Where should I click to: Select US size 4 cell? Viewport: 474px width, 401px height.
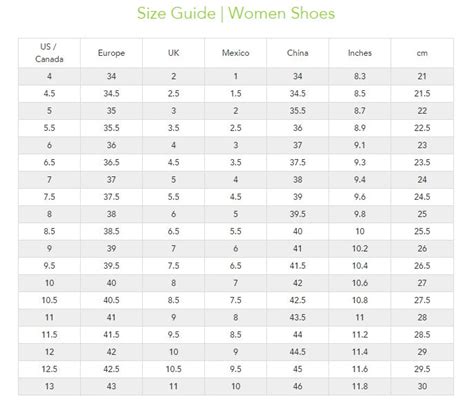pos(49,76)
